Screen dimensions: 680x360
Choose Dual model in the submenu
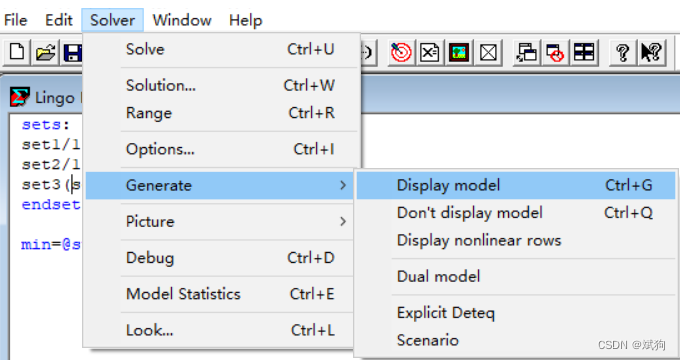coord(516,276)
